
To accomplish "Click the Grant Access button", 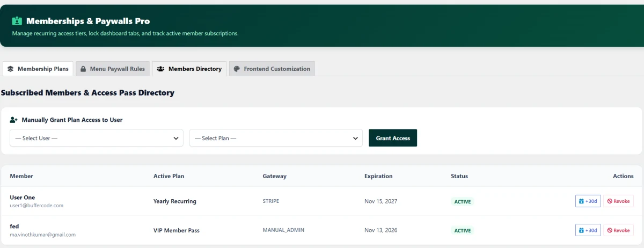I will (393, 138).
